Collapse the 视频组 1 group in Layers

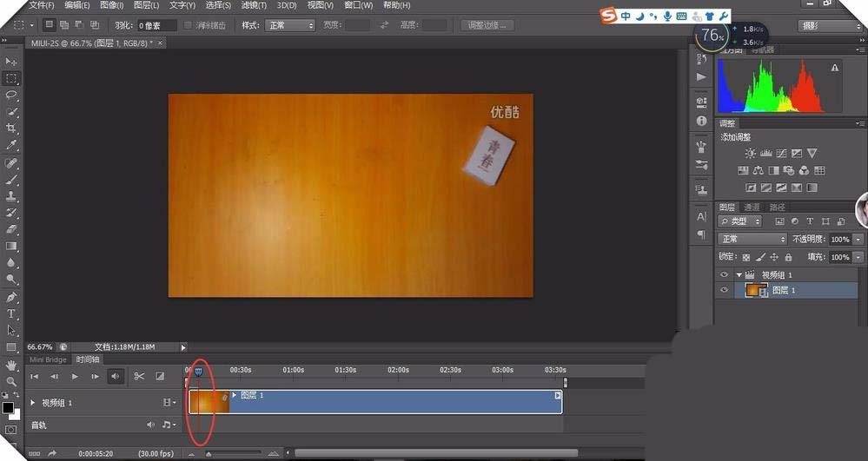(x=739, y=274)
